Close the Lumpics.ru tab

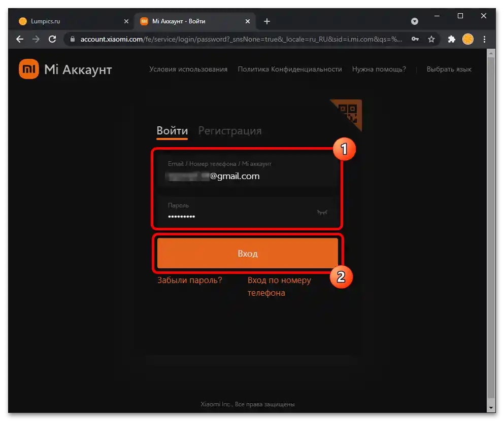point(126,21)
